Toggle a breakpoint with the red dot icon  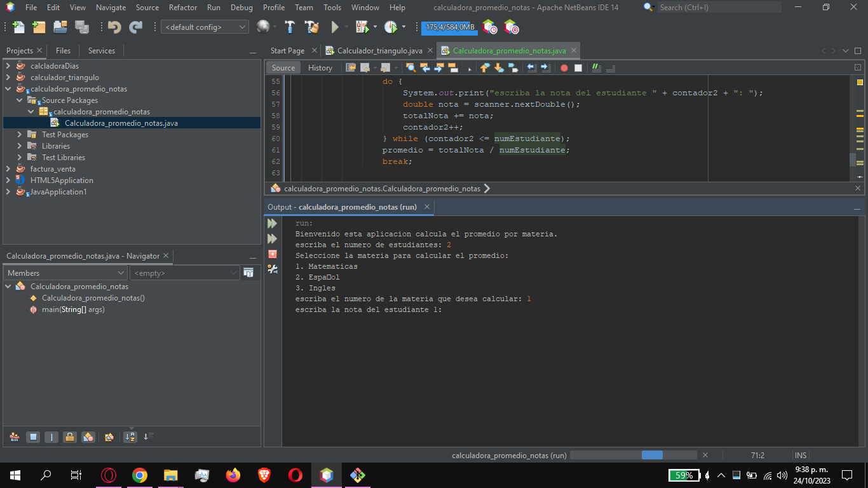(563, 67)
